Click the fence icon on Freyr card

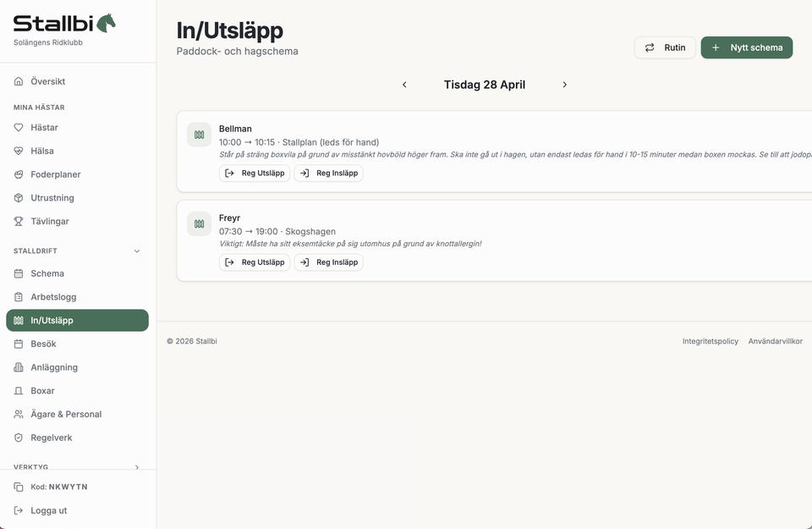pyautogui.click(x=200, y=223)
